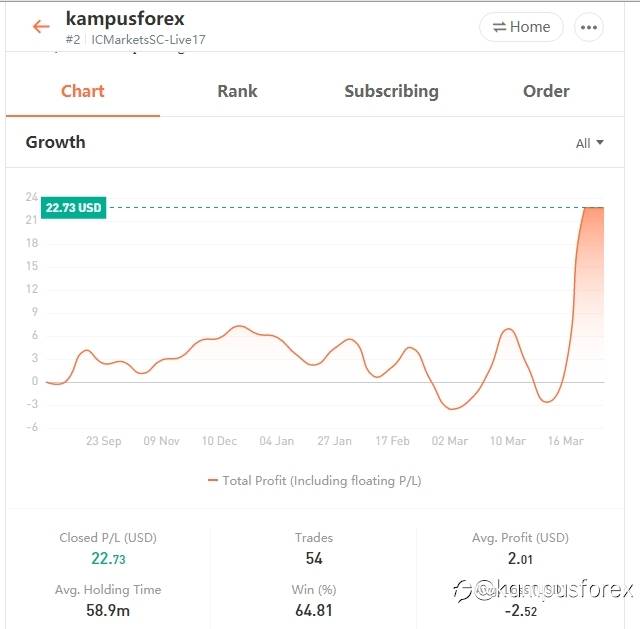Viewport: 640px width, 629px height.
Task: View the Order tab
Action: tap(546, 91)
